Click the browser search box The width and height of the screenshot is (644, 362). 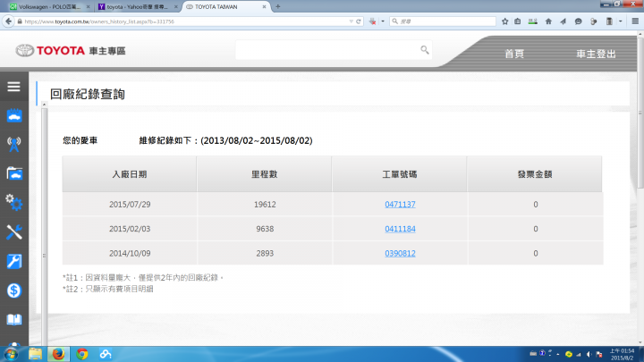[443, 21]
